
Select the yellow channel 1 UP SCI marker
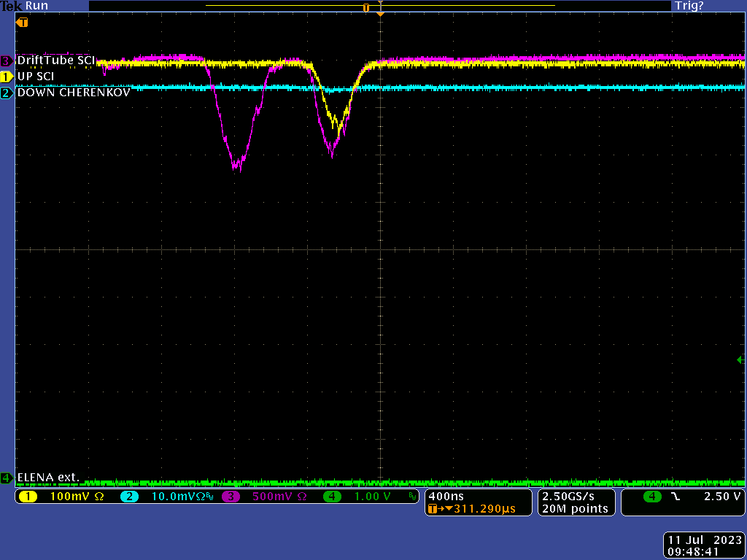point(7,77)
